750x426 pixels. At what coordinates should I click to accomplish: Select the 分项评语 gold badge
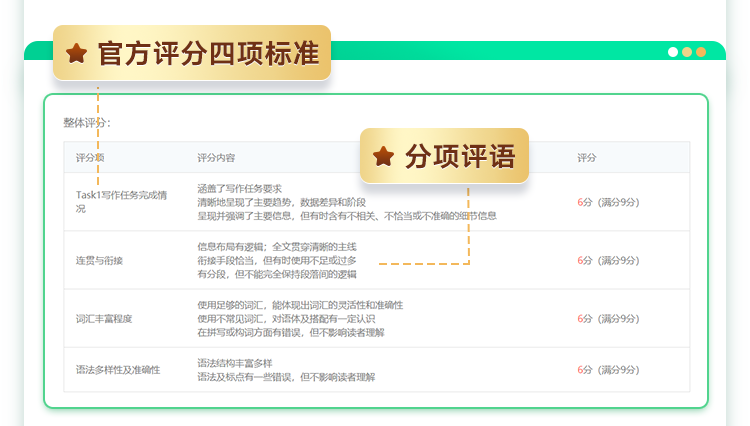[x=444, y=156]
